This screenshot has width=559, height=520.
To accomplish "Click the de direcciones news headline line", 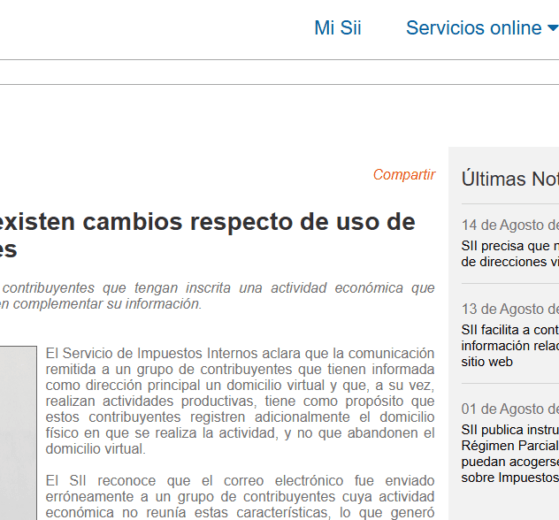I will (x=510, y=262).
